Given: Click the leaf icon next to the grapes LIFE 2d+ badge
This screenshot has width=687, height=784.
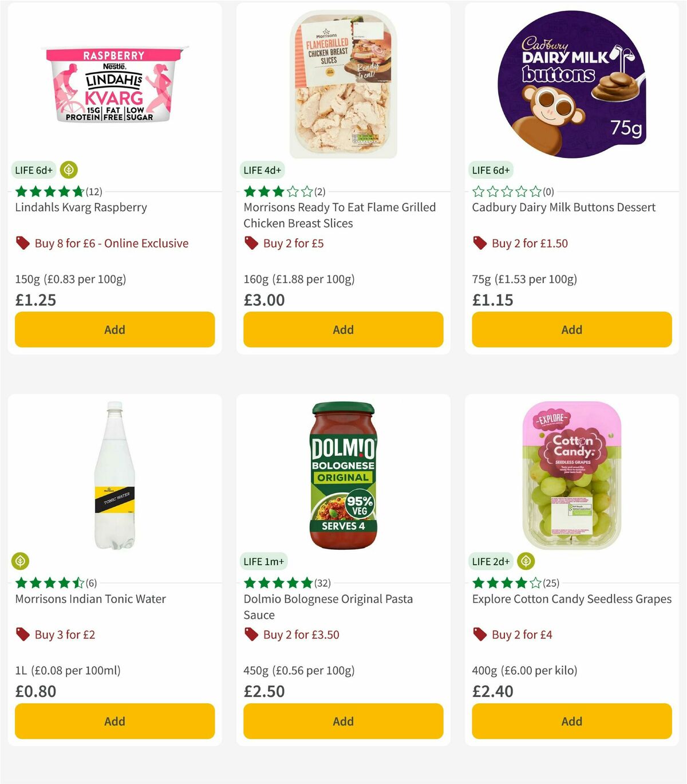Looking at the screenshot, I should click(x=527, y=562).
